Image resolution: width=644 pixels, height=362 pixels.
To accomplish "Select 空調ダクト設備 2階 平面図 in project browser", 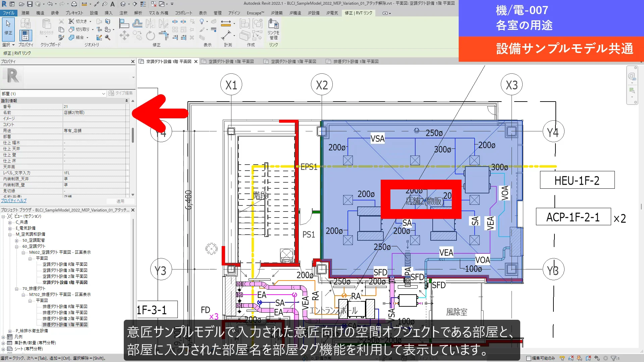I will point(65,277).
